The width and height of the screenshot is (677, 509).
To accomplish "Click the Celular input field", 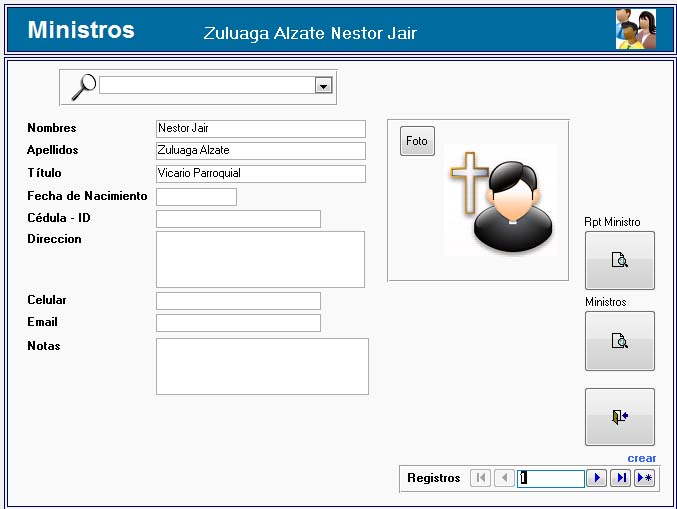I will [x=238, y=301].
